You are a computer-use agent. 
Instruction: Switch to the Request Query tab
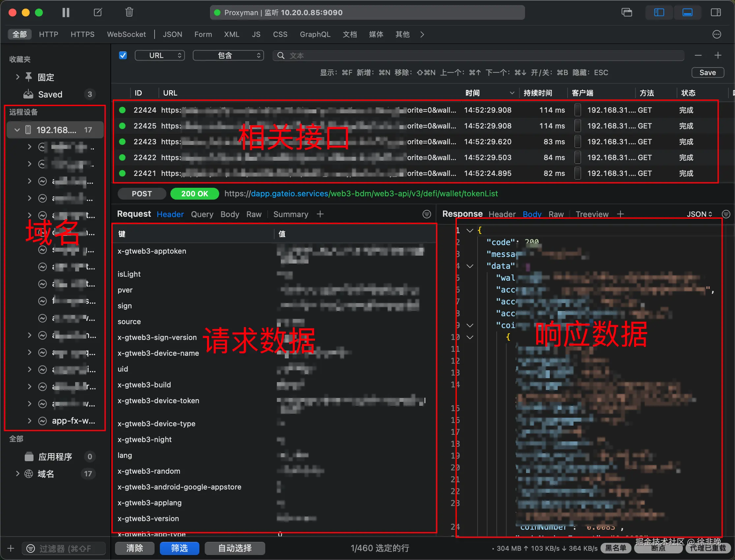click(202, 214)
